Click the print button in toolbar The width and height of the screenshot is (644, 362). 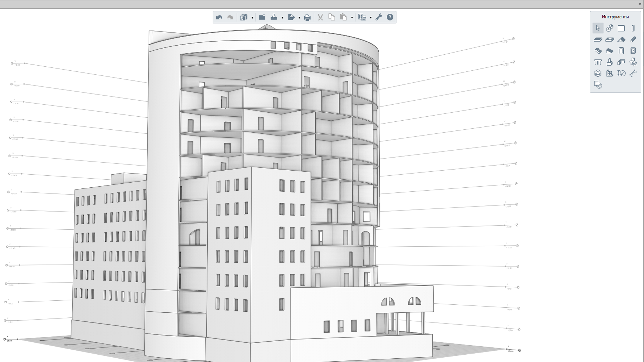click(x=307, y=17)
